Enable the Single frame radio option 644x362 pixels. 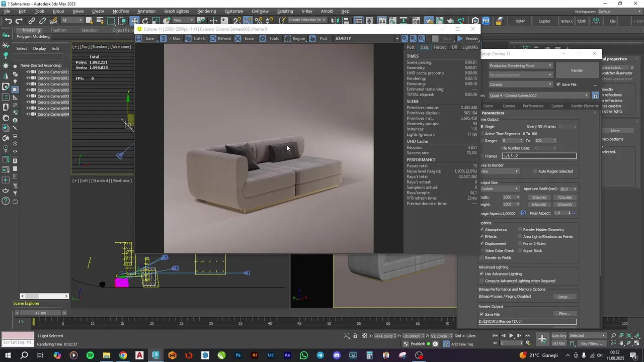click(482, 127)
